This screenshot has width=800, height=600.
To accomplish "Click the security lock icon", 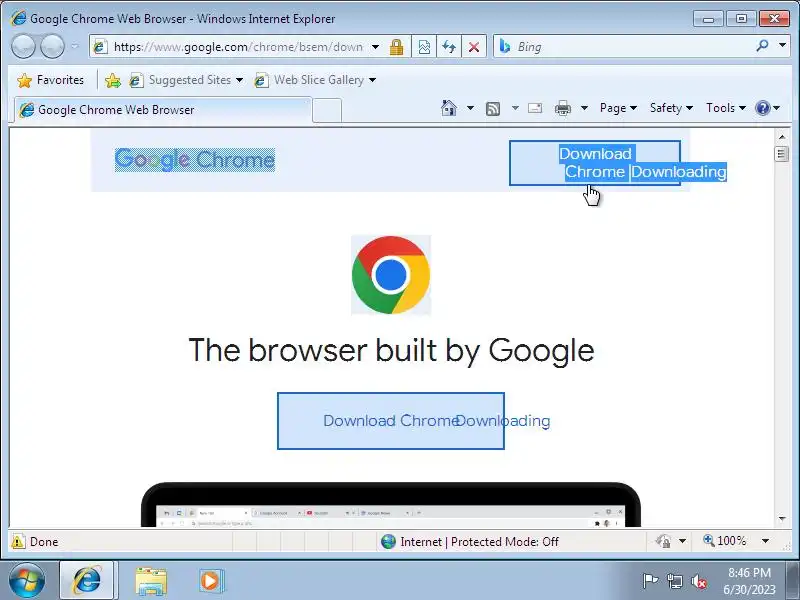I will coord(396,47).
